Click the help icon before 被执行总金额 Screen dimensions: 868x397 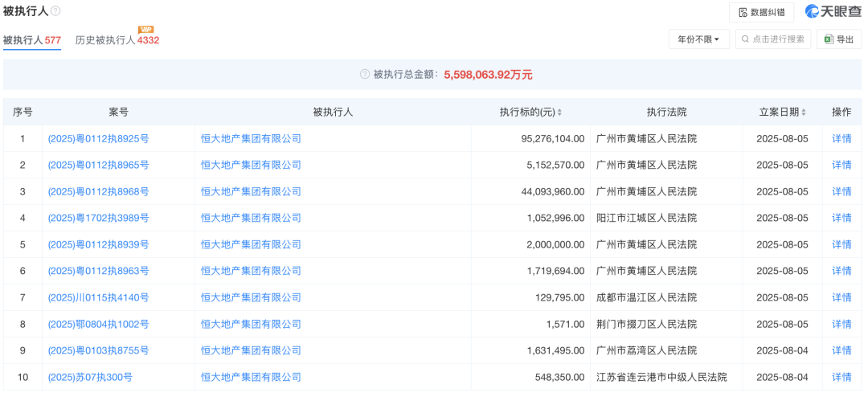click(364, 74)
